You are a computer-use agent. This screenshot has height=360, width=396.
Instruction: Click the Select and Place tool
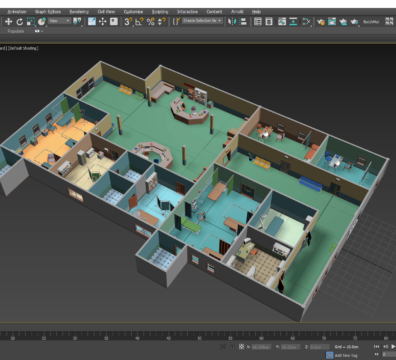coord(41,22)
